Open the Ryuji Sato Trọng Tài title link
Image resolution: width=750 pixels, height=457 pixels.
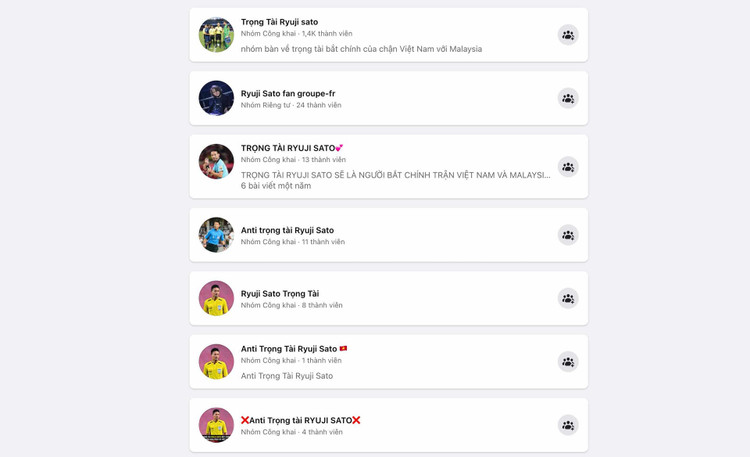pyautogui.click(x=280, y=293)
